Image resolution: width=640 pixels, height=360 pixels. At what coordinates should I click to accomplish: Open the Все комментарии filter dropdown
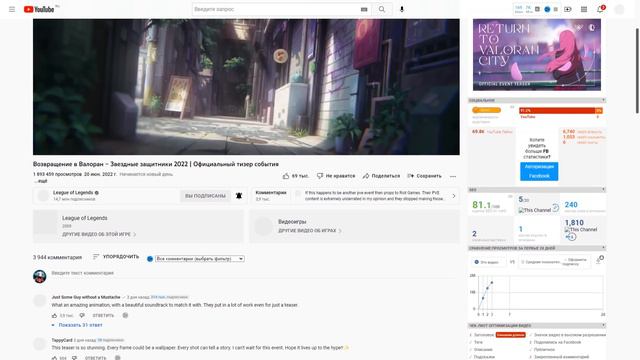[200, 259]
